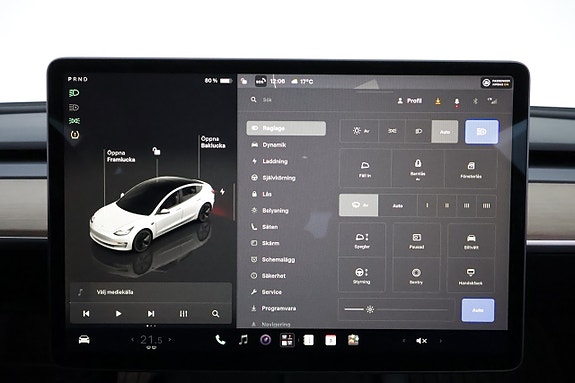Viewport: 575px width, 383px height.
Task: Tap the LTE signal strength icon
Action: [492, 101]
